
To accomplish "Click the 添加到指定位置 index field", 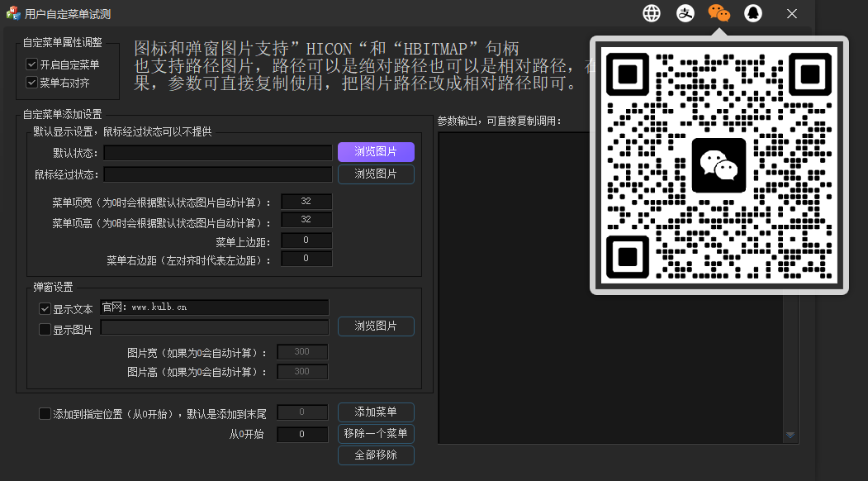I will 302,412.
